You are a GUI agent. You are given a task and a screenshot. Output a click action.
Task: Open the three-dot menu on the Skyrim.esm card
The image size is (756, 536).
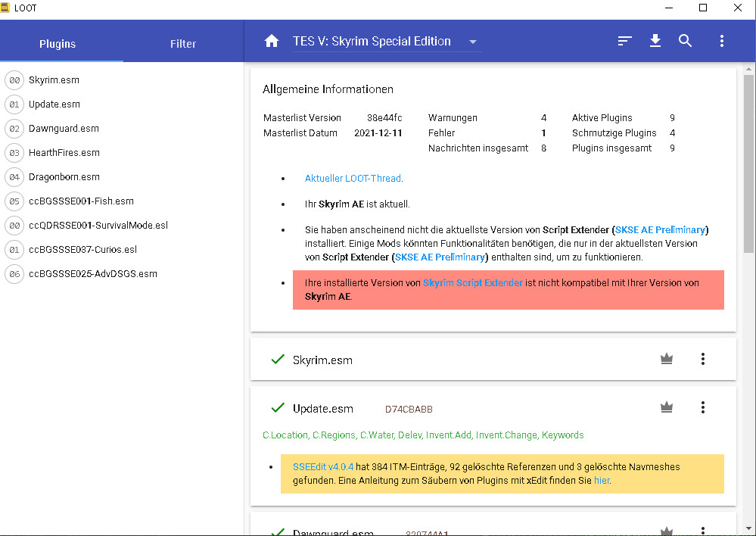coord(702,360)
